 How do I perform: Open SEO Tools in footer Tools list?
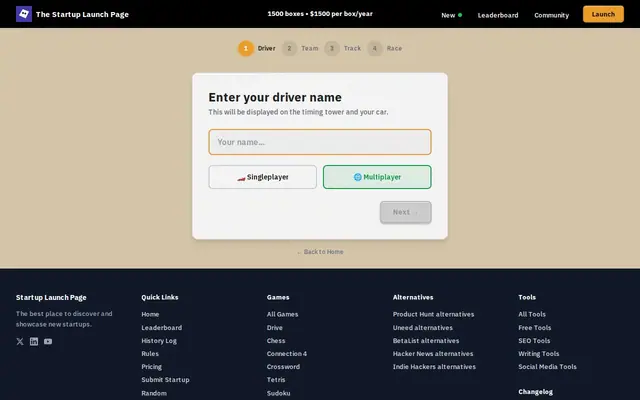(x=534, y=341)
